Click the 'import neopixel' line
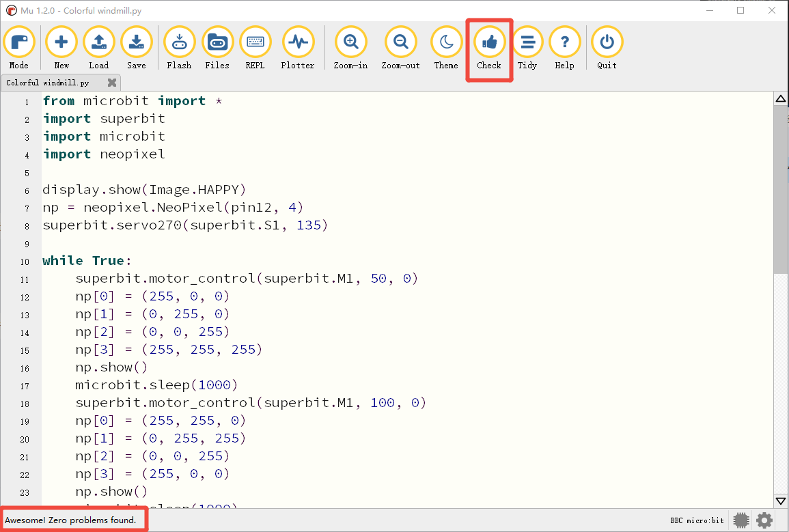This screenshot has height=532, width=789. 104,154
